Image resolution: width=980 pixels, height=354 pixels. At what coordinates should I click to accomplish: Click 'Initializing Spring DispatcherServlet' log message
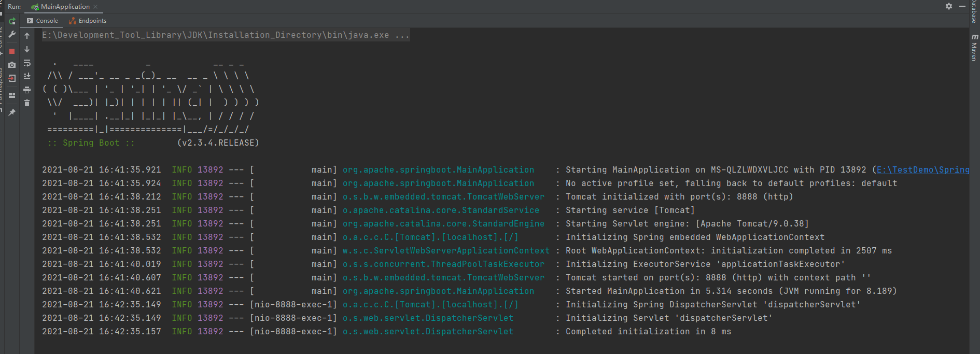(x=713, y=305)
